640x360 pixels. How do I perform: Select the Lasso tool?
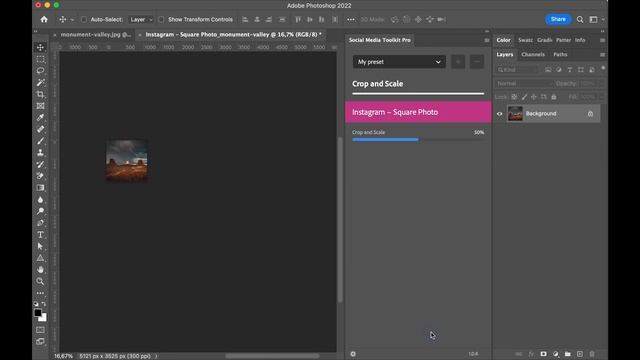40,71
